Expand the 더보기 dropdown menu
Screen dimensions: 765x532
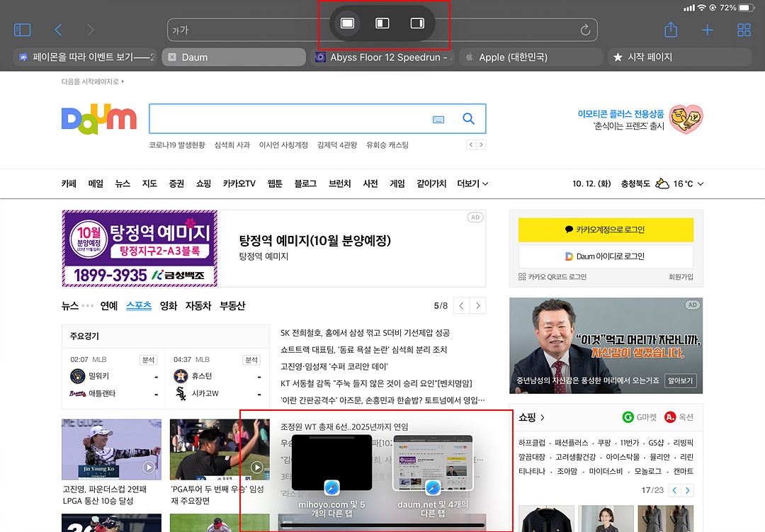coord(472,183)
